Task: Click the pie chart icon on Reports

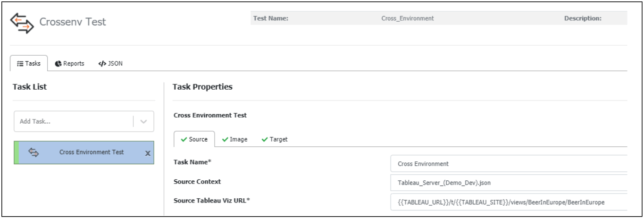Action: click(x=58, y=64)
